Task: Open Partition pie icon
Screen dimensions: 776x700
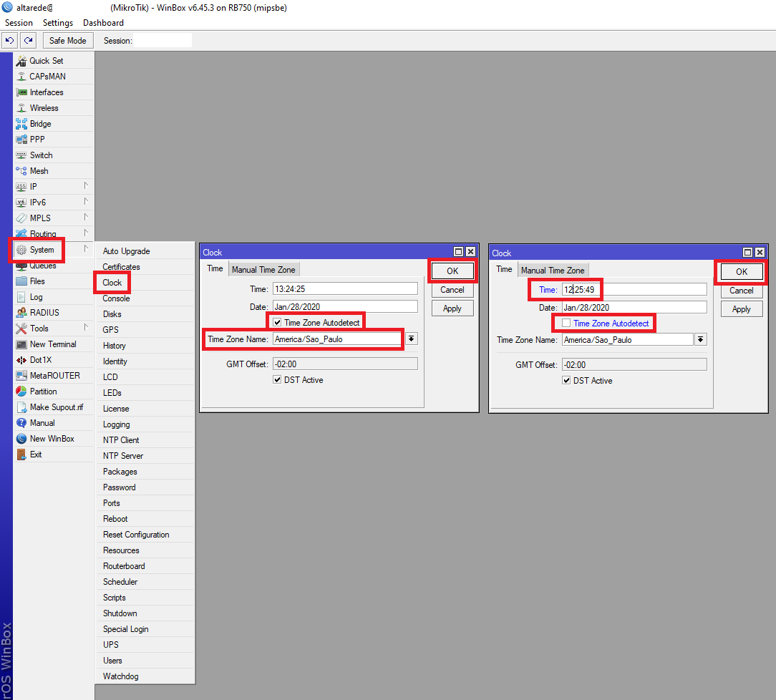Action: pyautogui.click(x=21, y=392)
